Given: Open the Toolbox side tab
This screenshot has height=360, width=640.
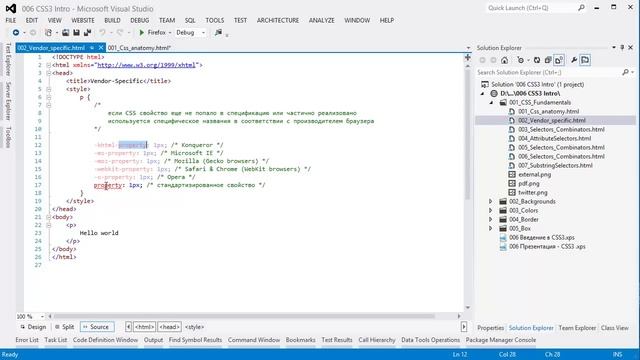Looking at the screenshot, I should [x=8, y=137].
